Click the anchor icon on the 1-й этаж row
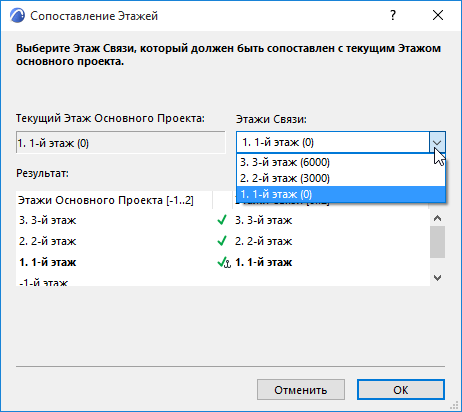Image resolution: width=462 pixels, height=412 pixels. point(227,264)
